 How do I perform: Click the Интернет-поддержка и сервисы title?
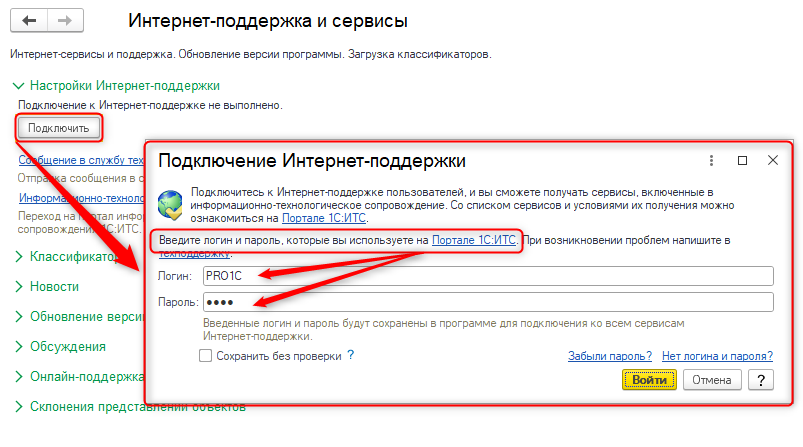(x=268, y=21)
